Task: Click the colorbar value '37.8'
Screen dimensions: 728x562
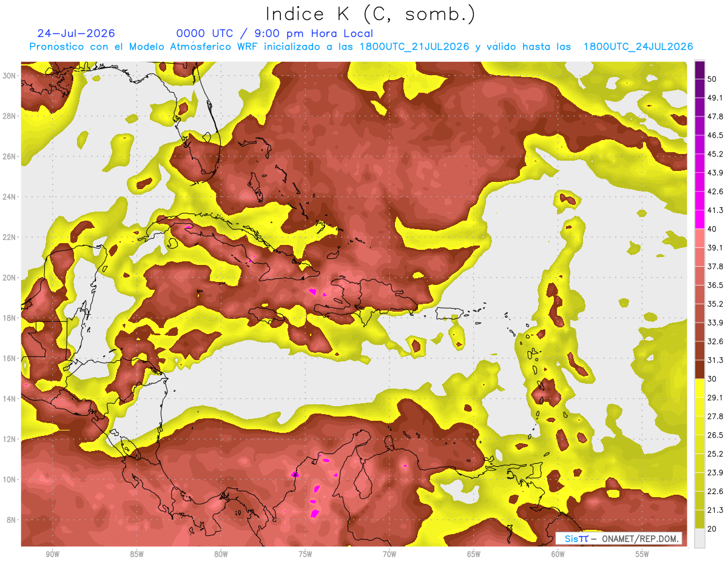Action: (x=715, y=267)
